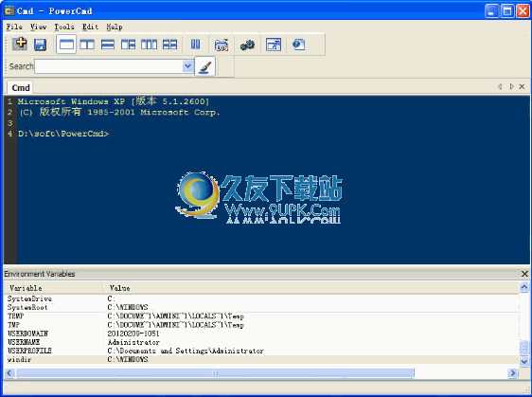Close the Environment Variables panel
The image size is (532, 397).
[524, 274]
